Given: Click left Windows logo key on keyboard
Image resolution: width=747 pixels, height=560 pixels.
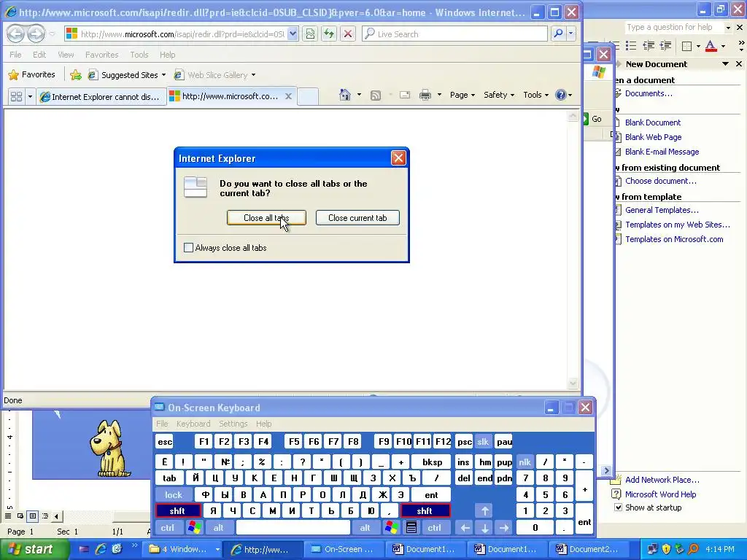Looking at the screenshot, I should pyautogui.click(x=194, y=527).
